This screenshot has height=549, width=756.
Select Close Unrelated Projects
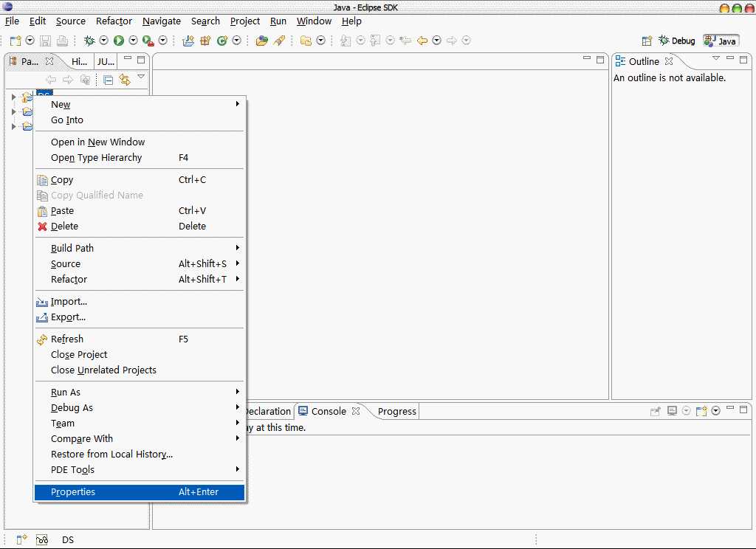[x=140, y=370]
